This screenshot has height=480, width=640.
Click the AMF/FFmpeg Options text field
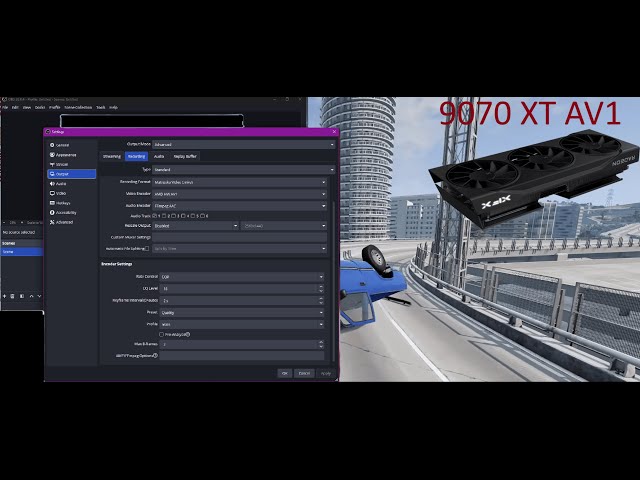coord(242,356)
